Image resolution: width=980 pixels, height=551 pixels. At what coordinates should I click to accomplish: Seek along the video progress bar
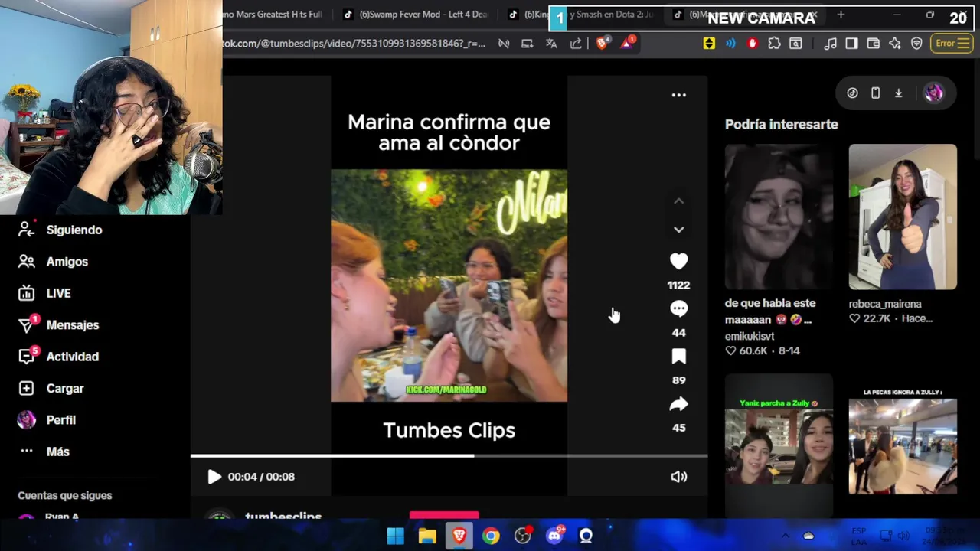point(449,456)
